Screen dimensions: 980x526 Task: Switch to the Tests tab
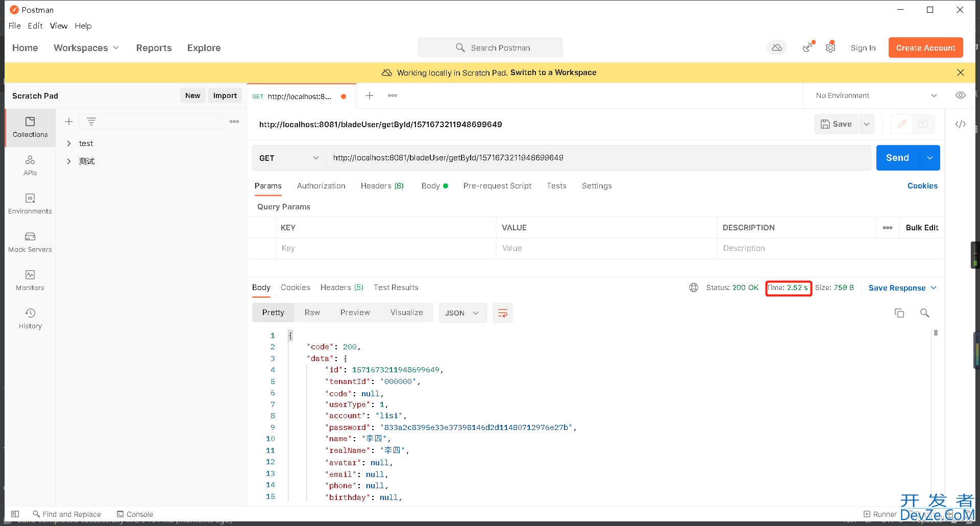point(556,186)
